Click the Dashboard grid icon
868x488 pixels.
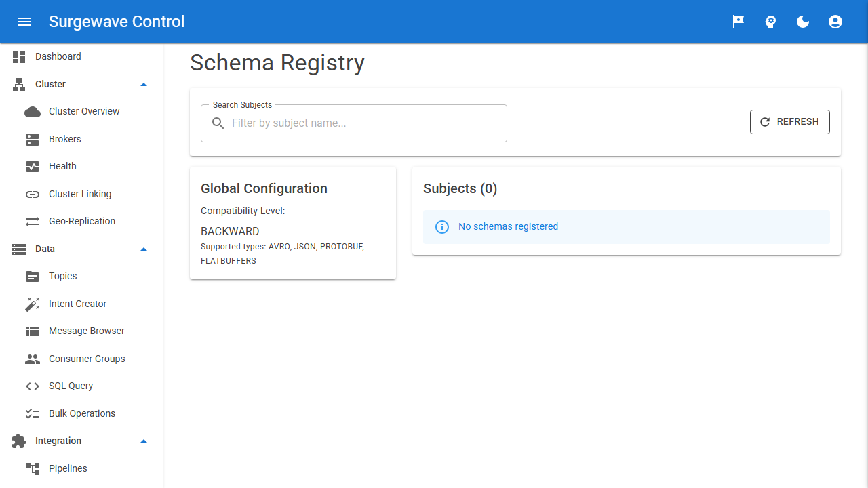coord(19,57)
